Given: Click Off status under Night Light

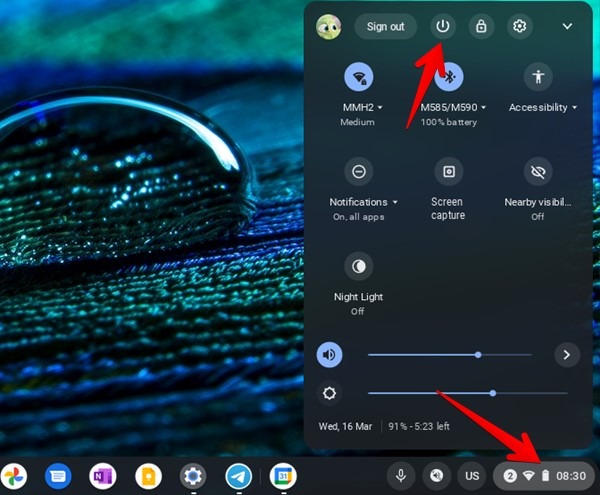Looking at the screenshot, I should (x=358, y=311).
